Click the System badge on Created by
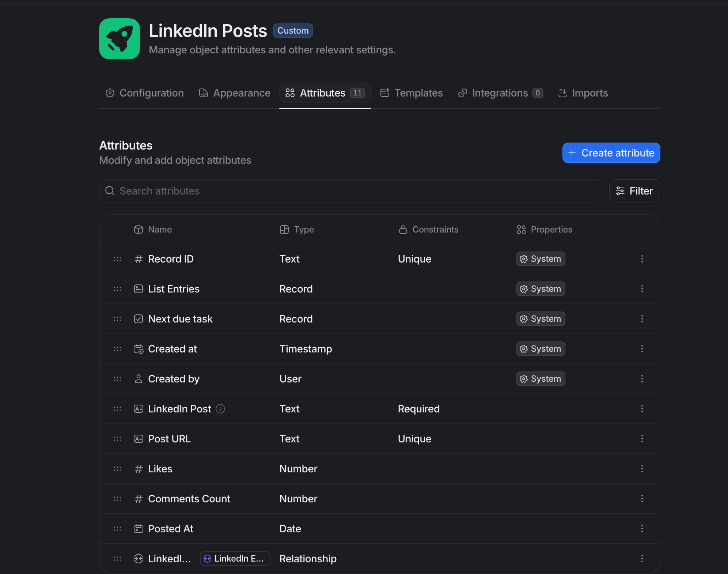Screen dimensions: 728x574 541,379
